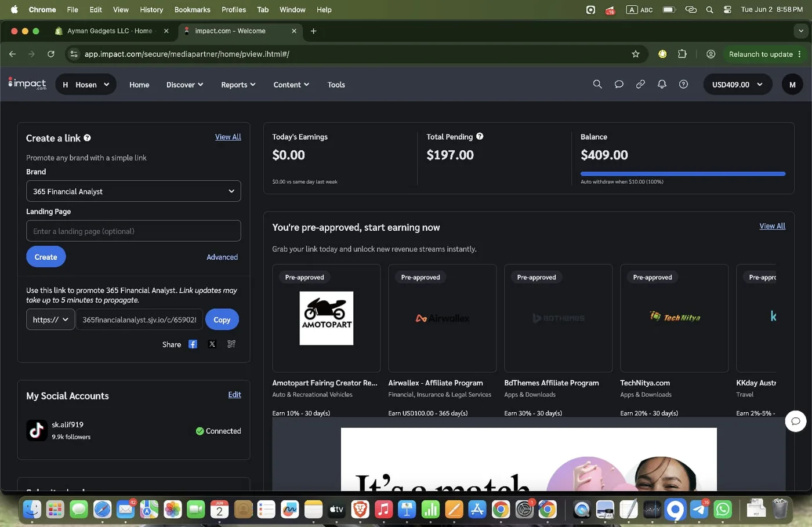Click the balance auto-withdraw progress bar
This screenshot has width=812, height=527.
(x=683, y=173)
